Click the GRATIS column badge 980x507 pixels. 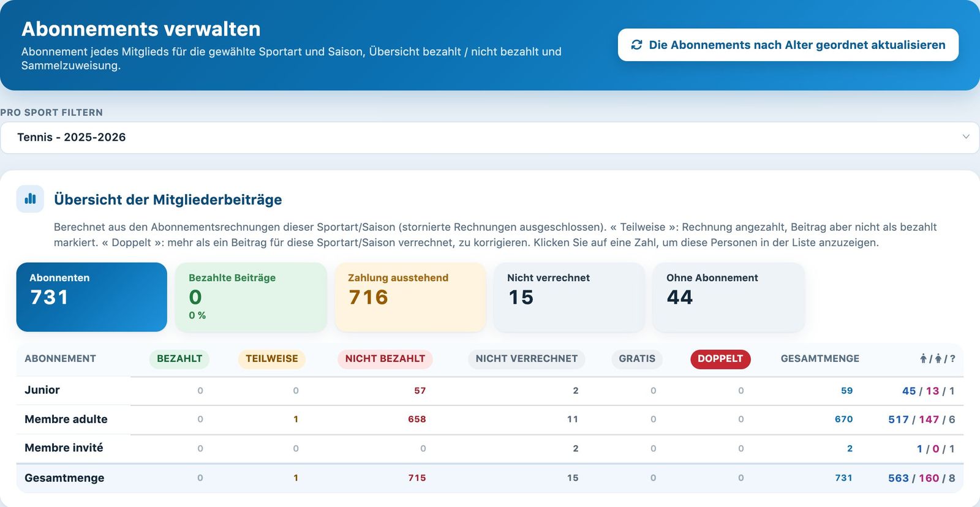point(637,359)
